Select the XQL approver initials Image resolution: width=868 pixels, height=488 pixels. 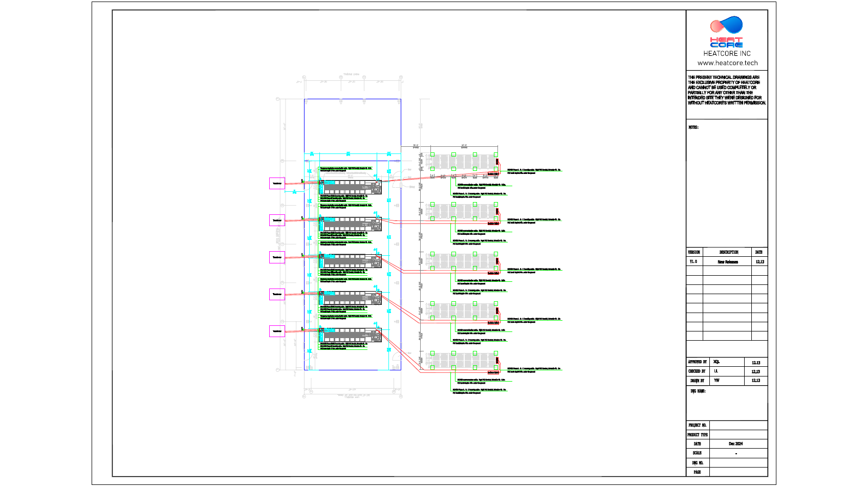pyautogui.click(x=717, y=362)
